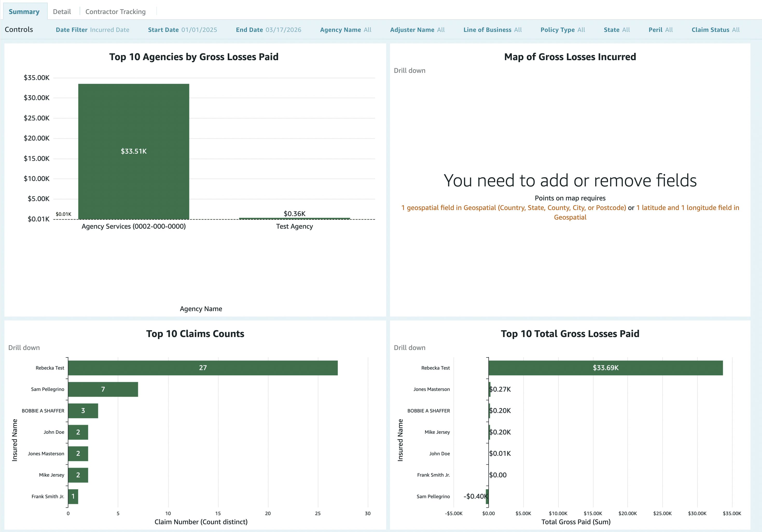Screen dimensions: 762x532
Task: Select Rebecka Test bar showing 27 claims
Action: pyautogui.click(x=203, y=368)
